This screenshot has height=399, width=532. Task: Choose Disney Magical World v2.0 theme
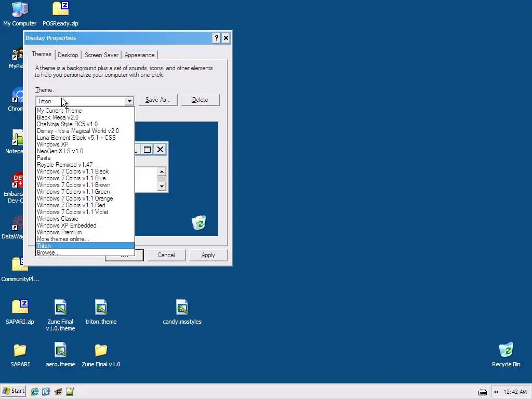(85, 131)
